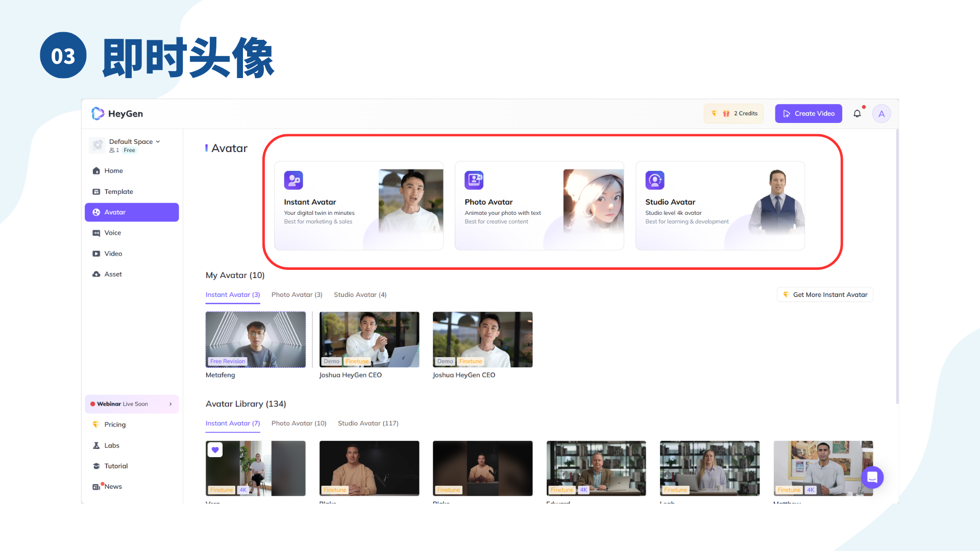Screen dimensions: 980x551
Task: Open Voice in sidebar
Action: (132, 233)
